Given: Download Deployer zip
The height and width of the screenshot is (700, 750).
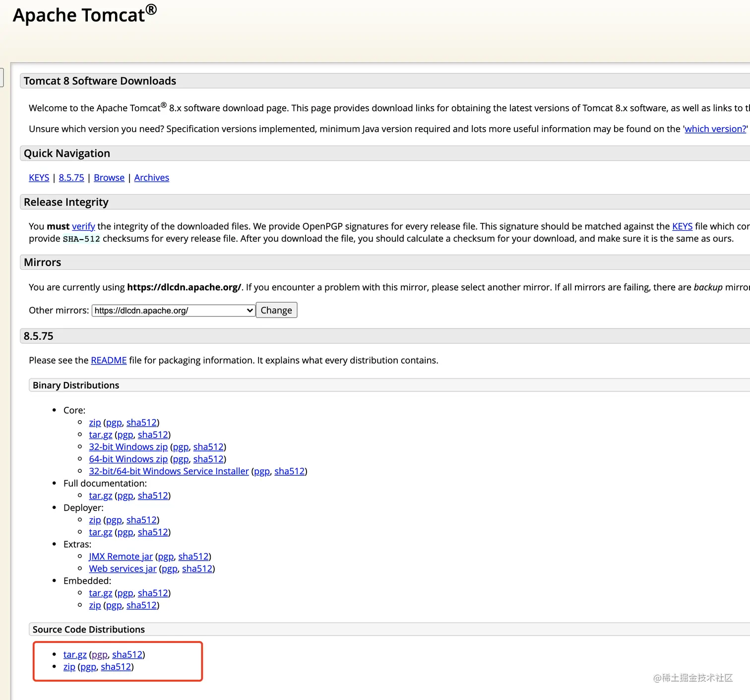Looking at the screenshot, I should pos(95,520).
